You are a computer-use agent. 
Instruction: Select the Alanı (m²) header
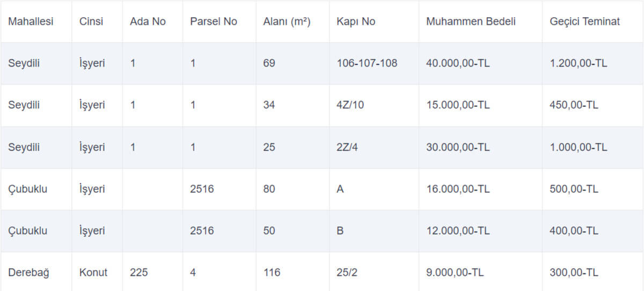[292, 21]
